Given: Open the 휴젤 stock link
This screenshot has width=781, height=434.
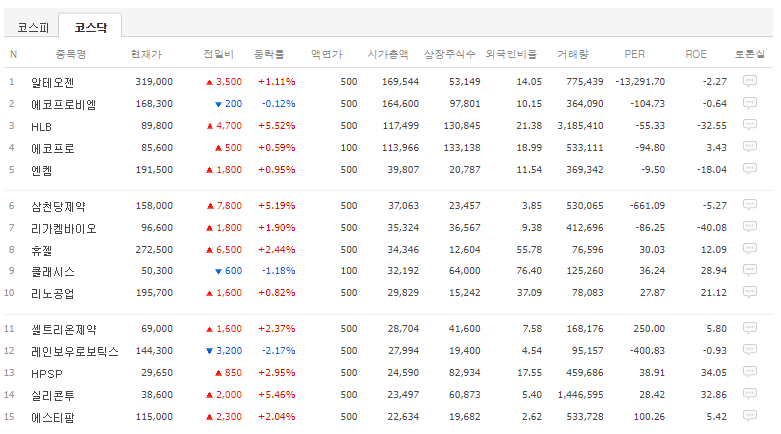Looking at the screenshot, I should pos(41,250).
